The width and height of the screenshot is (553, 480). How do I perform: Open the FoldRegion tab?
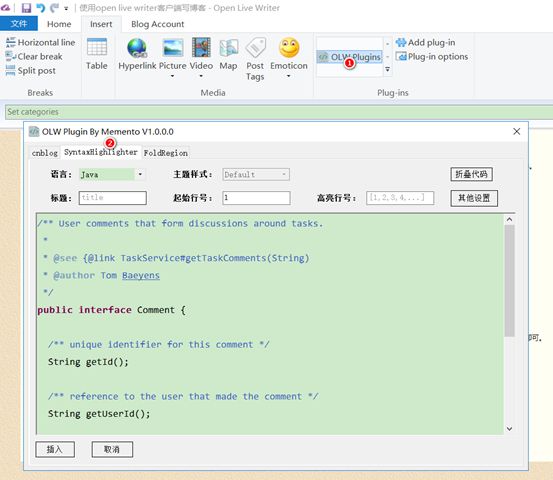tap(165, 153)
